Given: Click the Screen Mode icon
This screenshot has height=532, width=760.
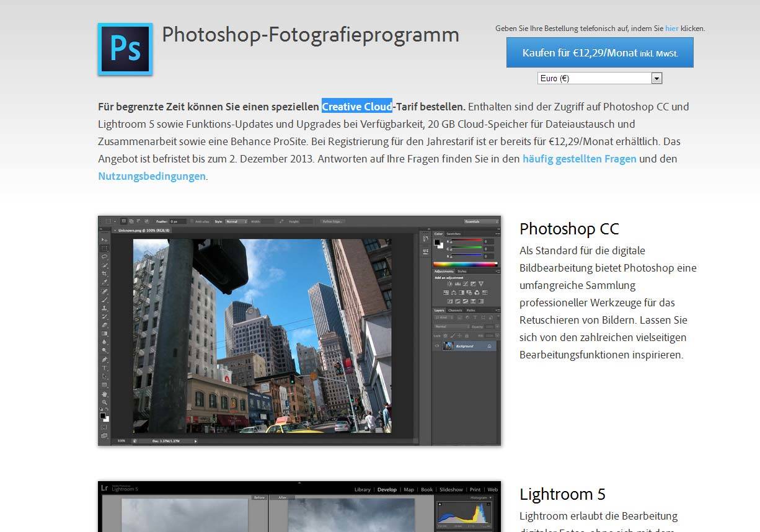Looking at the screenshot, I should point(104,436).
